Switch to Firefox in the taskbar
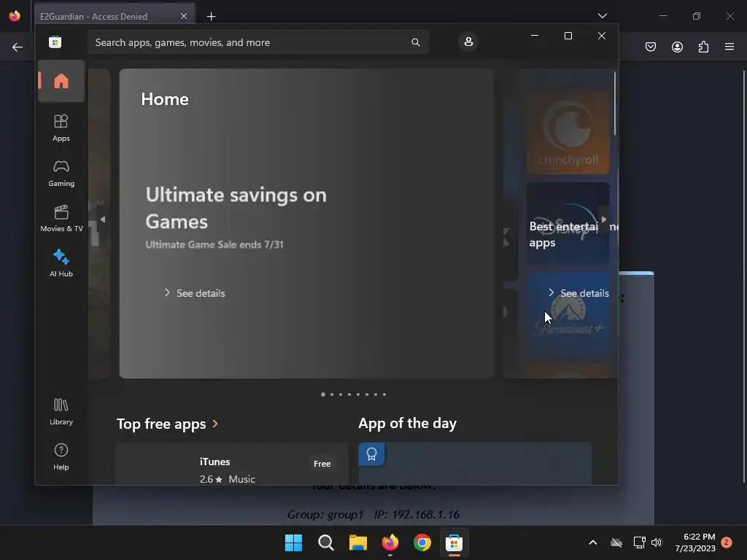747x560 pixels. (x=390, y=542)
